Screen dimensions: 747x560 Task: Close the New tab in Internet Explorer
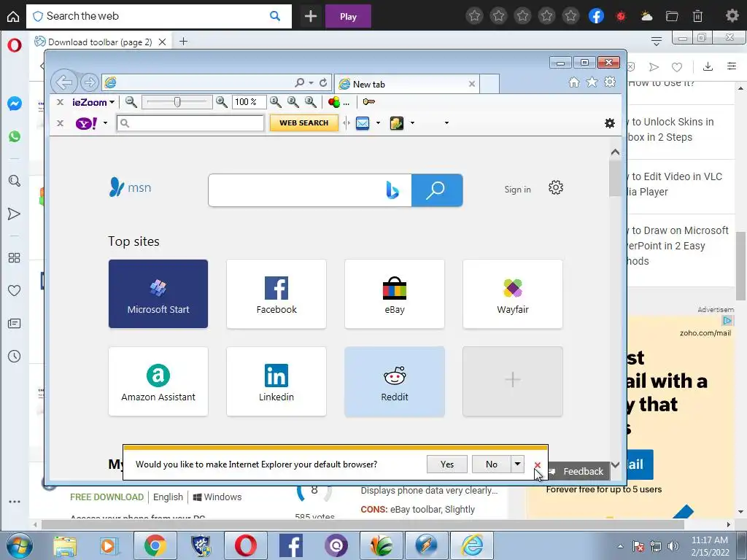(x=472, y=84)
